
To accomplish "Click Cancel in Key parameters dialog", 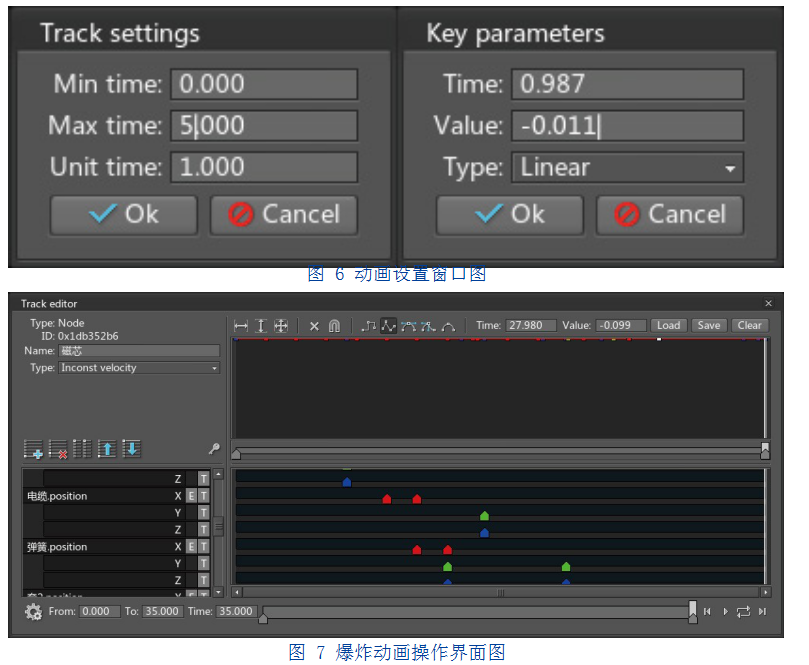I will point(670,215).
